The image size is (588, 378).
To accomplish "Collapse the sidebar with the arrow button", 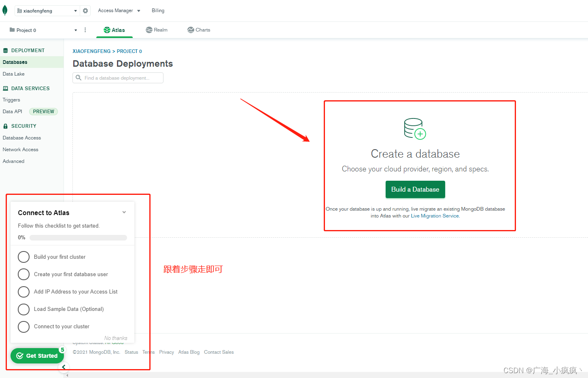I will coord(64,367).
